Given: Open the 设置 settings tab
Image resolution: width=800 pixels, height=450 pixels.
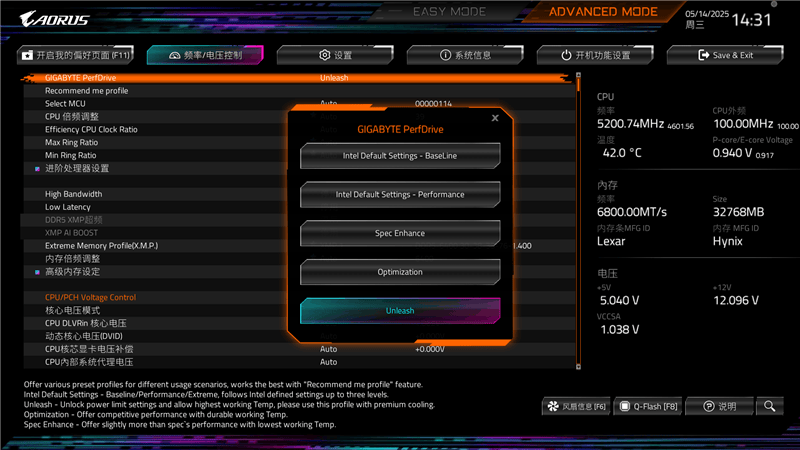Looking at the screenshot, I should [x=335, y=55].
